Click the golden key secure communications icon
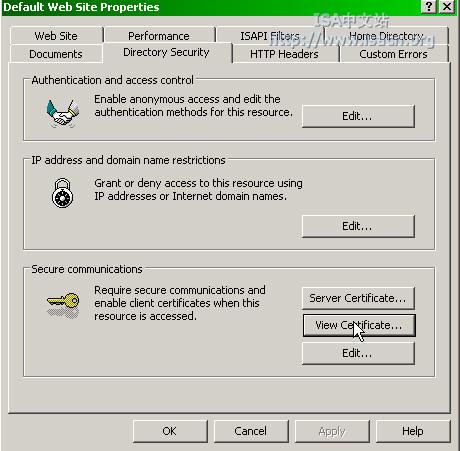460x451 pixels. tap(63, 305)
